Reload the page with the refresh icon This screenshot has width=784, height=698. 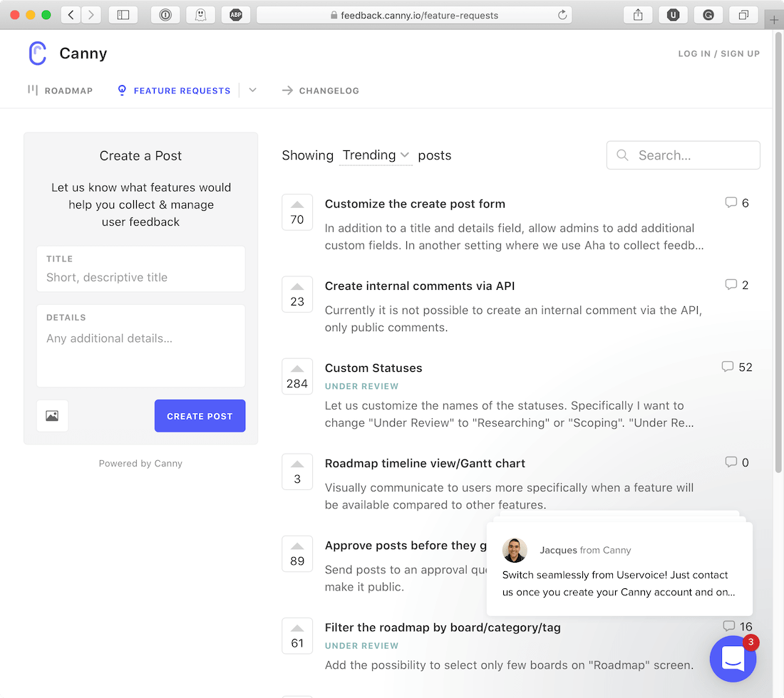tap(562, 15)
